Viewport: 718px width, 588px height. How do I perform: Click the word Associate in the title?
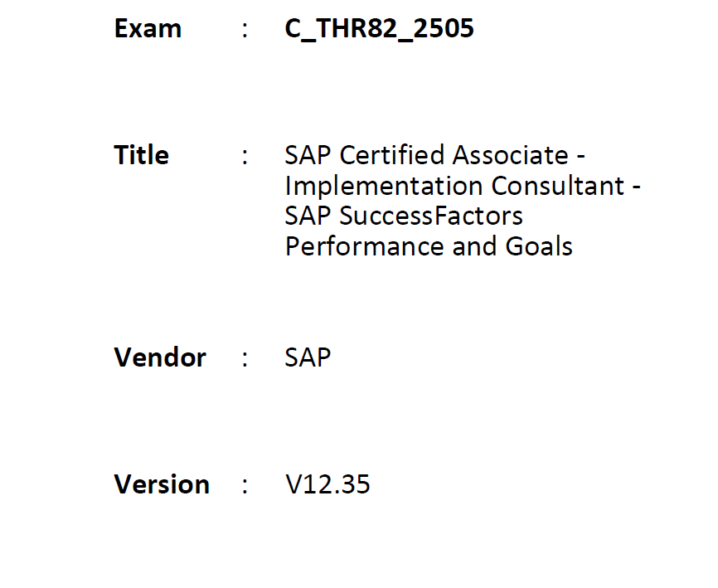point(511,155)
